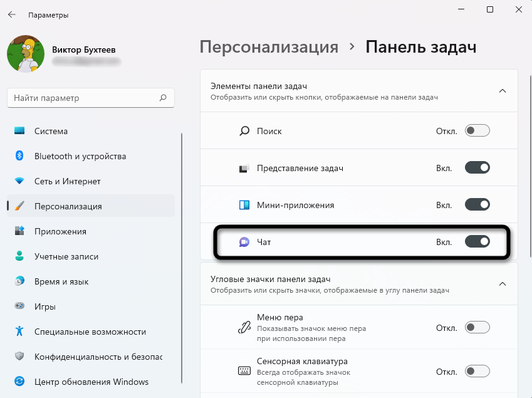532x398 pixels.
Task: Open Игры settings
Action: [x=91, y=306]
